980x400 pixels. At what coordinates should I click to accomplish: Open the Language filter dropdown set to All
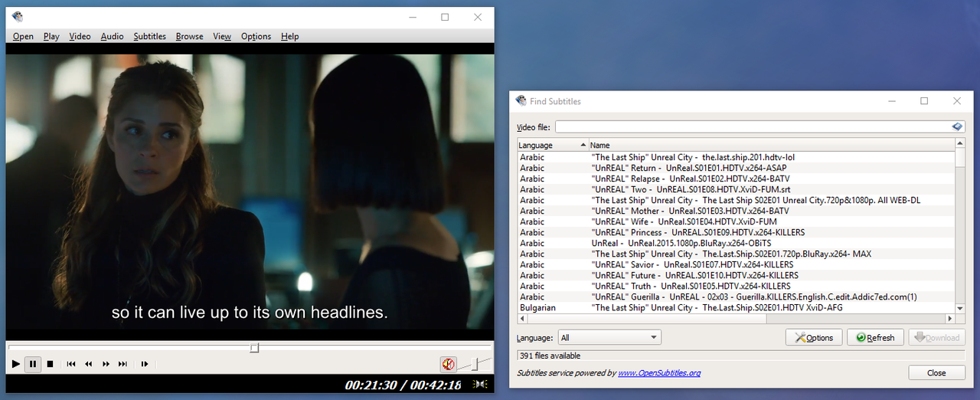(609, 337)
